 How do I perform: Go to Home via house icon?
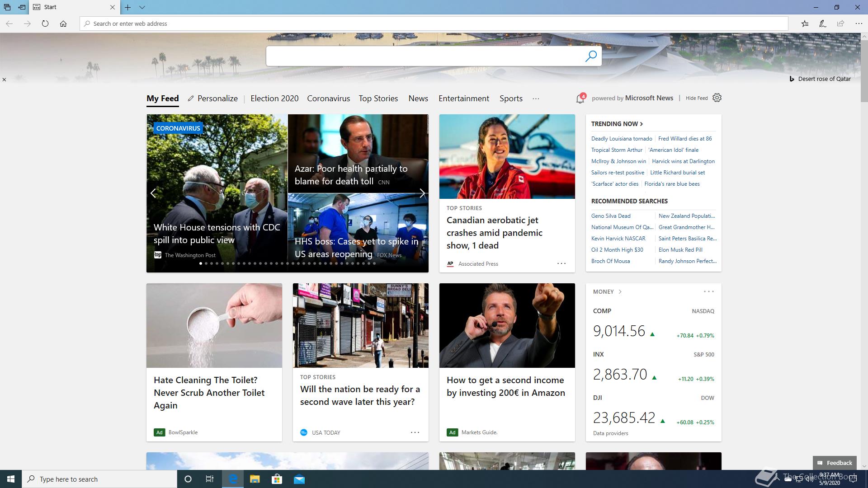coord(63,23)
